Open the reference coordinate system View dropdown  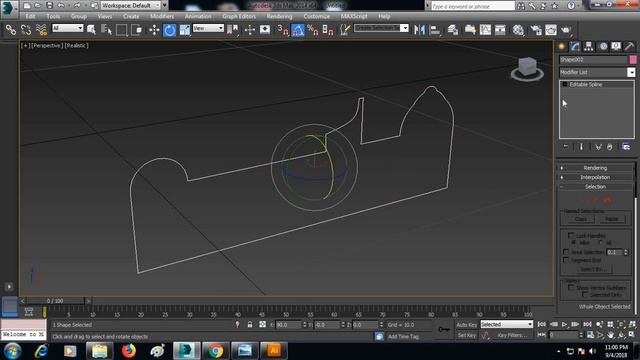[x=208, y=28]
